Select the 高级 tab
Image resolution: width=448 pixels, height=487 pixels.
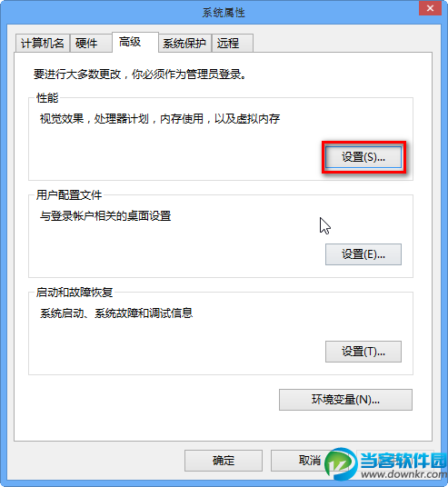pyautogui.click(x=135, y=42)
